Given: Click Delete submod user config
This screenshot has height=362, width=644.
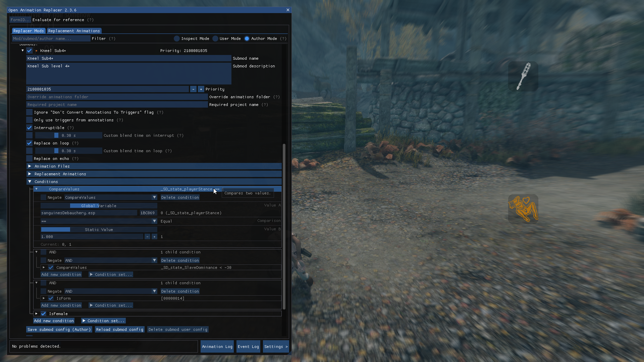Looking at the screenshot, I should 178,329.
